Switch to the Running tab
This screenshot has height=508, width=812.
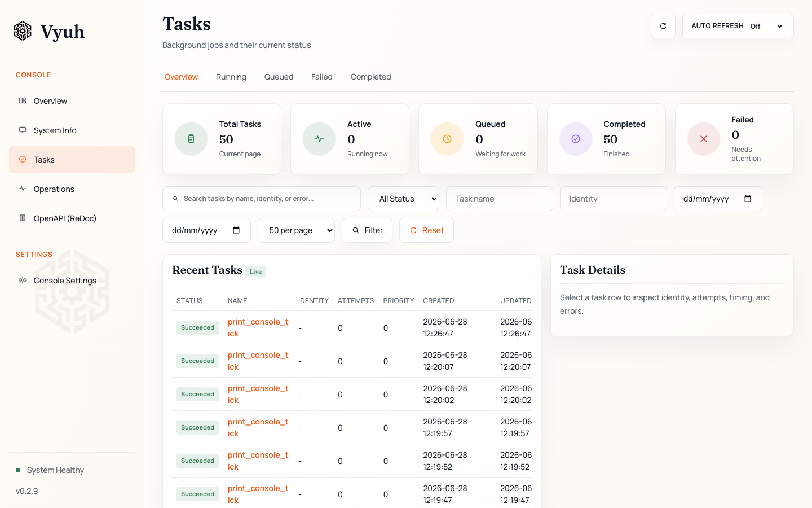pyautogui.click(x=231, y=77)
